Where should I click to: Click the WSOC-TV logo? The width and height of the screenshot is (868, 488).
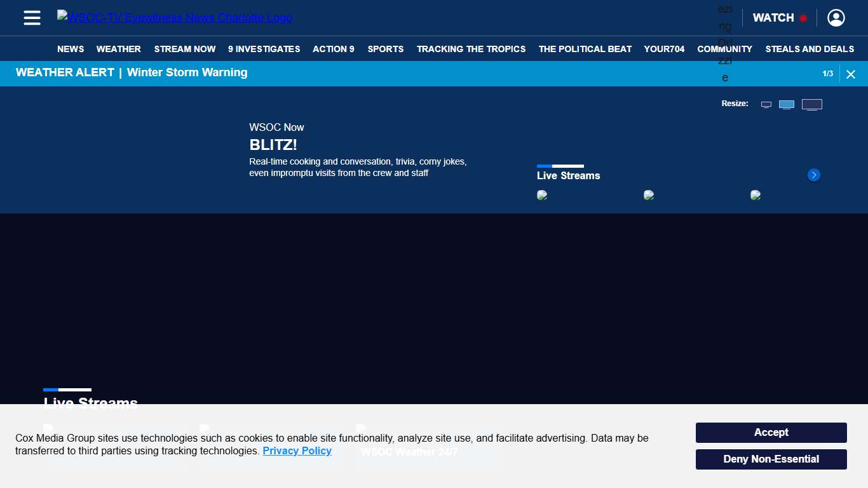(x=175, y=18)
